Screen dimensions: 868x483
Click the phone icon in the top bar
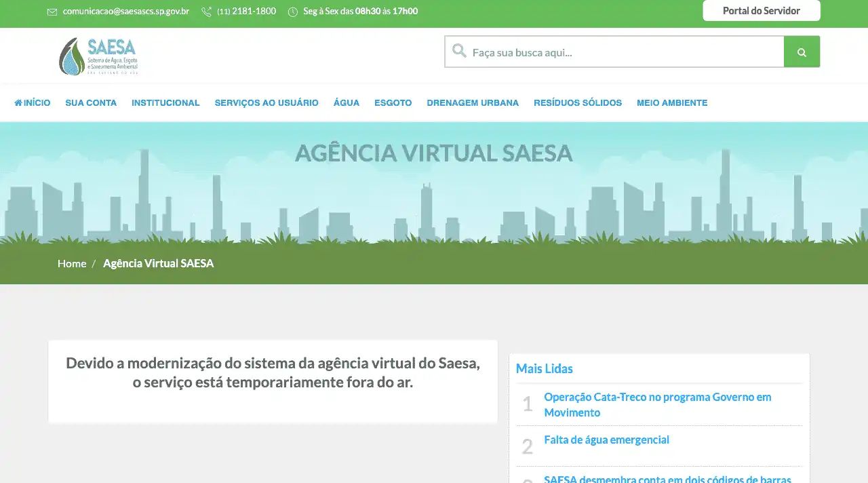[207, 12]
